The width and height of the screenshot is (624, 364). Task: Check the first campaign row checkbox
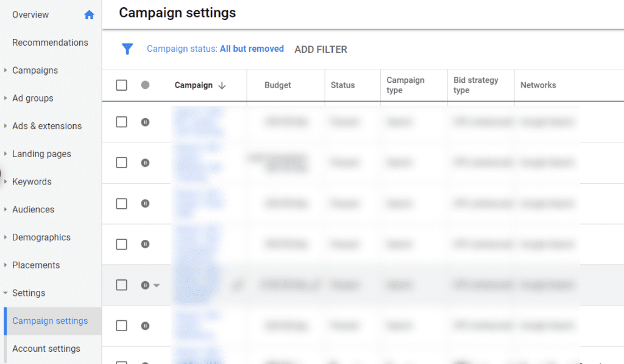click(121, 122)
